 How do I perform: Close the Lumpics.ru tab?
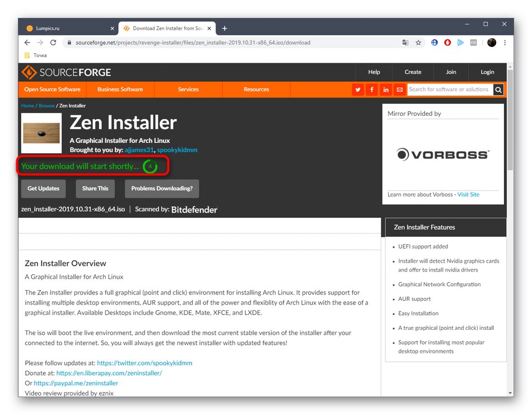point(113,29)
